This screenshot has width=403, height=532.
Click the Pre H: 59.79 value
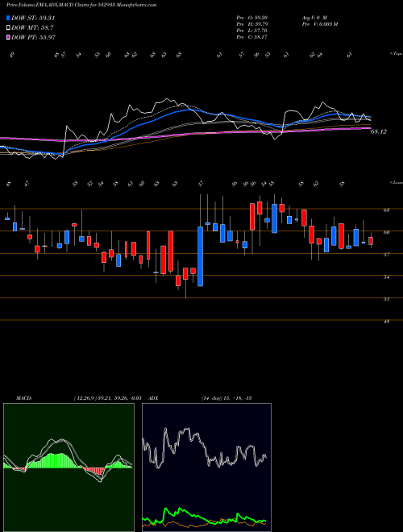tap(252, 24)
